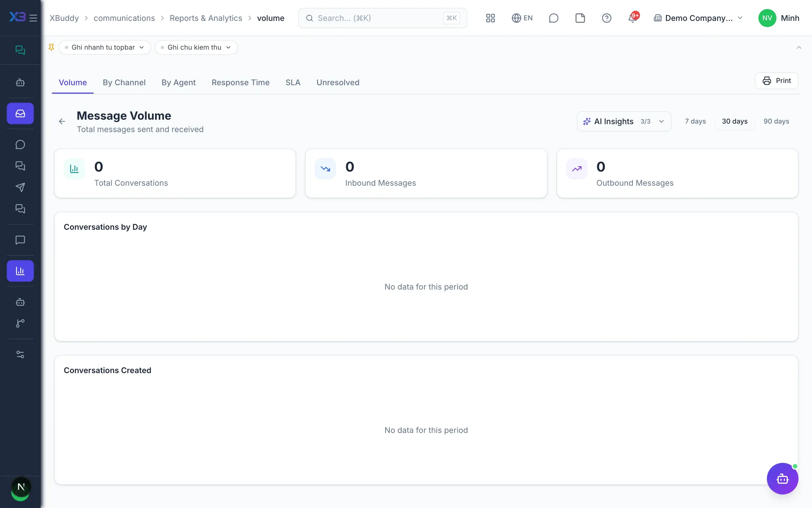Click the Print button
Screen dimensions: 812x508
tap(776, 81)
